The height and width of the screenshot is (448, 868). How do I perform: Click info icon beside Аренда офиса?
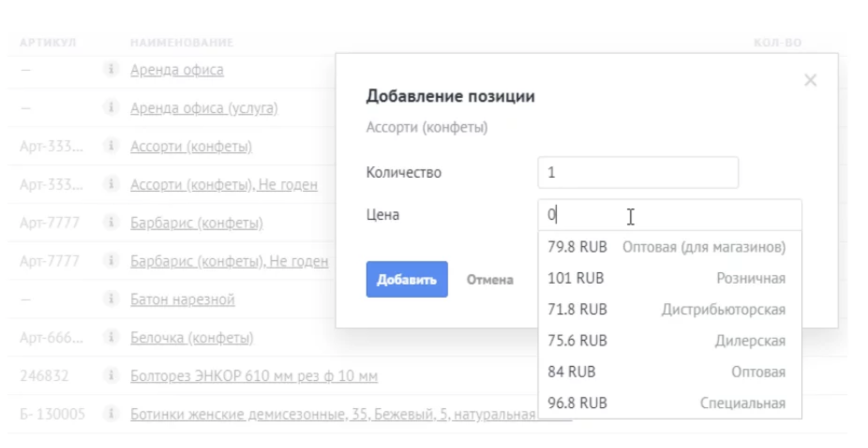(111, 69)
